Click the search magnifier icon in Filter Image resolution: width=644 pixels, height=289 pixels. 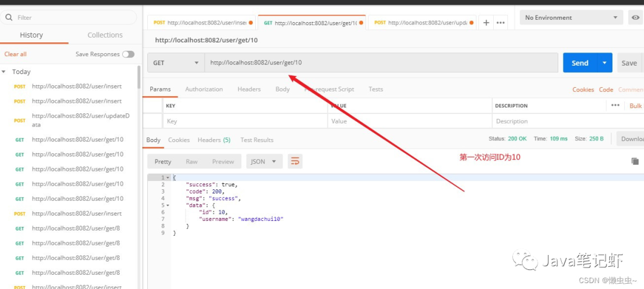point(8,18)
